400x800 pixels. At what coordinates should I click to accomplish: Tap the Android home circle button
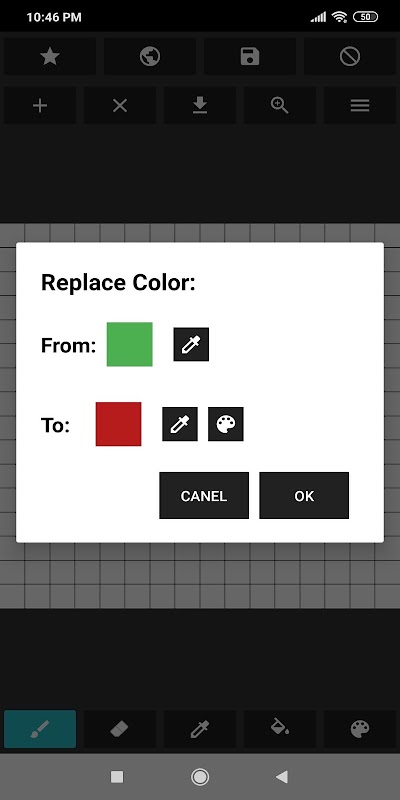[x=200, y=777]
